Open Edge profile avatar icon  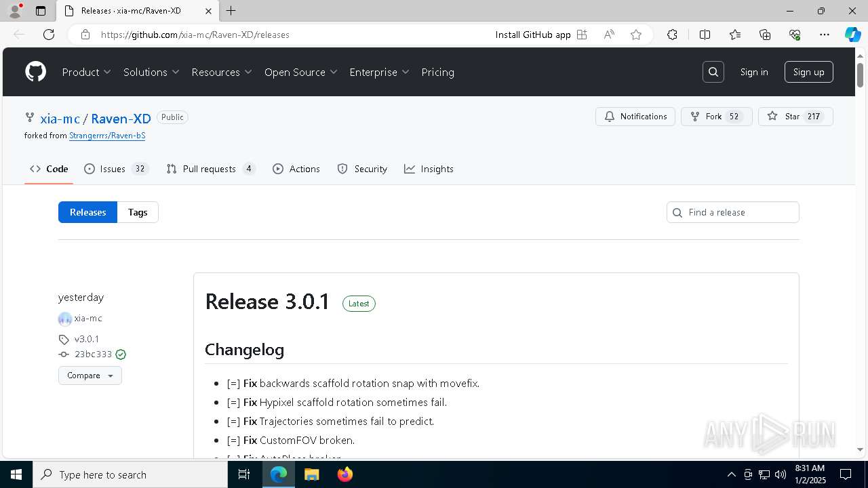tap(15, 11)
